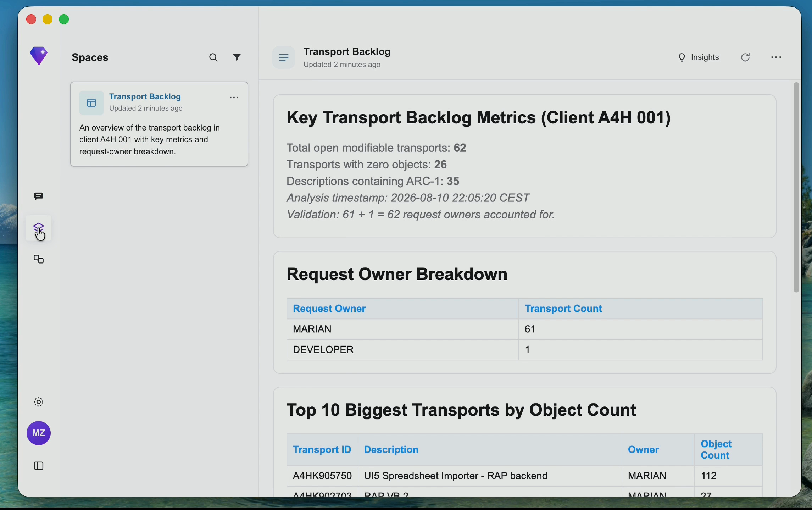The image size is (812, 510).
Task: Open the chat conversations icon in sidebar
Action: [39, 196]
